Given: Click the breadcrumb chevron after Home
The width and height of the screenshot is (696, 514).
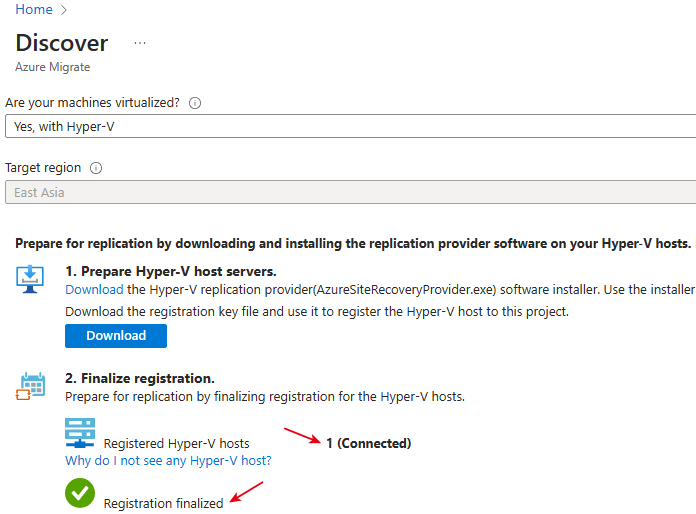Looking at the screenshot, I should pos(63,10).
